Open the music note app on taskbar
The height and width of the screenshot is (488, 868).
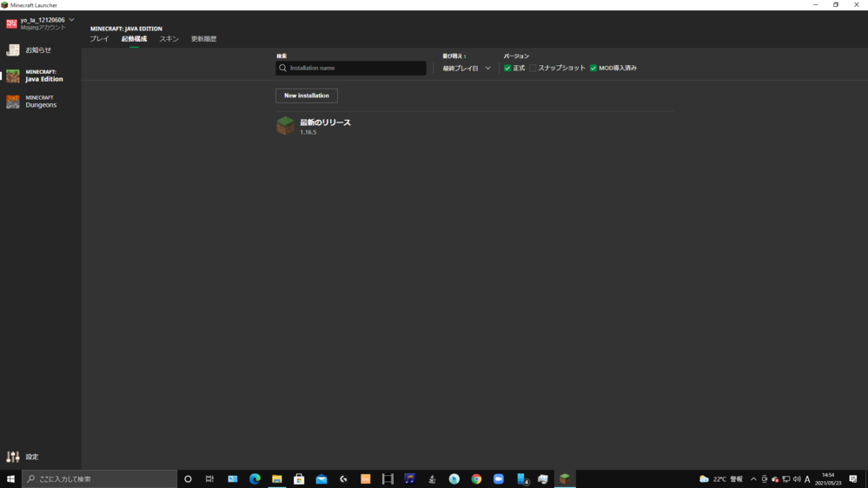[409, 478]
